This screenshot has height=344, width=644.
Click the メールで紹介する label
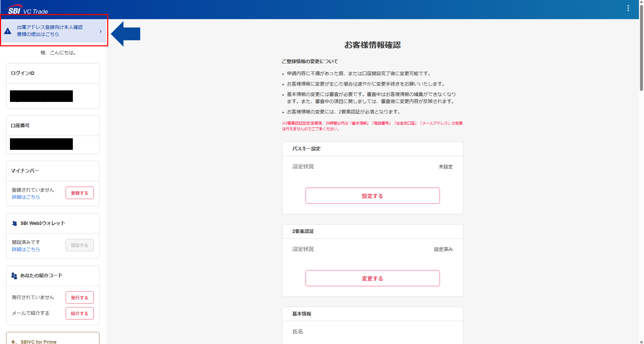30,313
